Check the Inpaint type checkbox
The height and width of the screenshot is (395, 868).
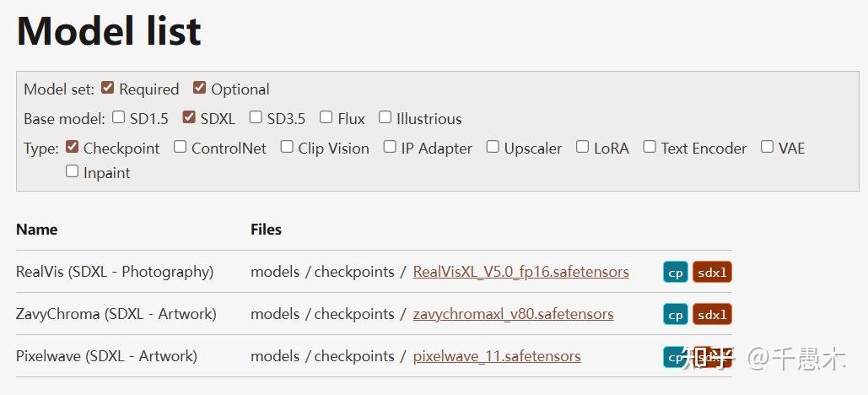coord(72,171)
